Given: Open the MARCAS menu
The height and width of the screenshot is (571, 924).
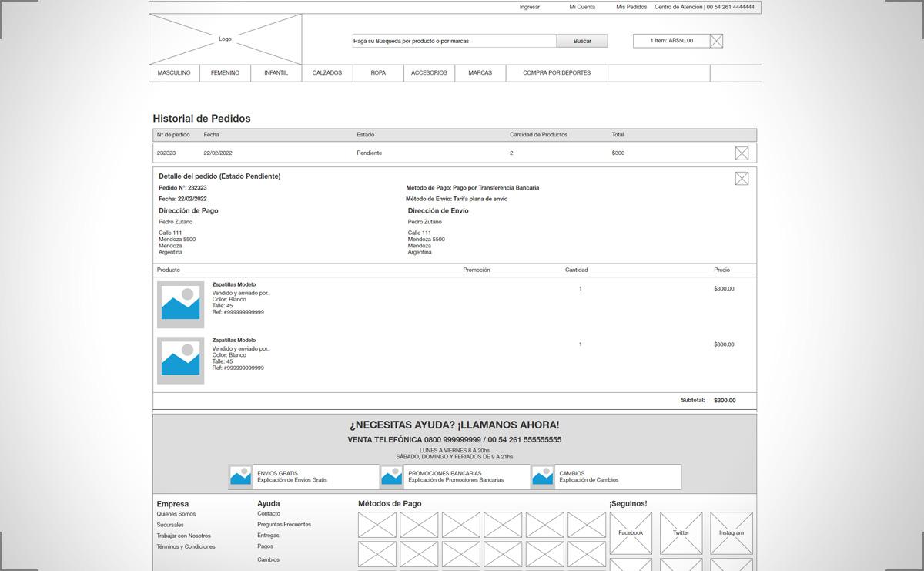Looking at the screenshot, I should point(480,73).
